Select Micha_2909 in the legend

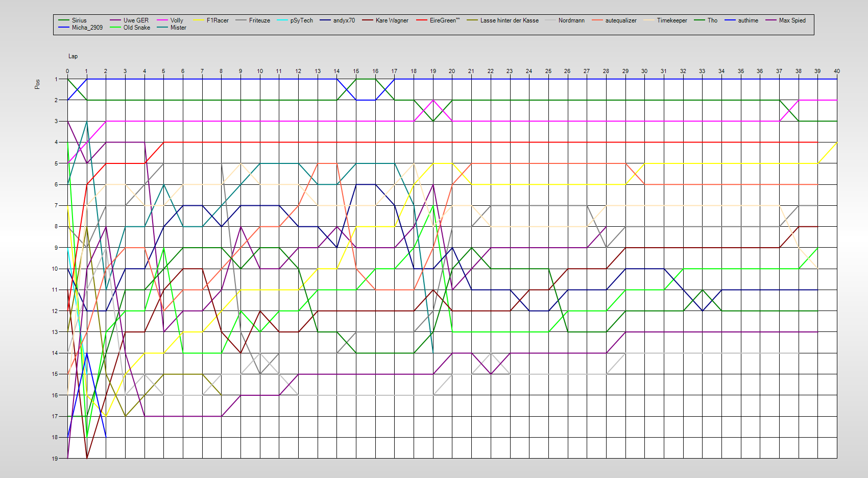[x=87, y=28]
